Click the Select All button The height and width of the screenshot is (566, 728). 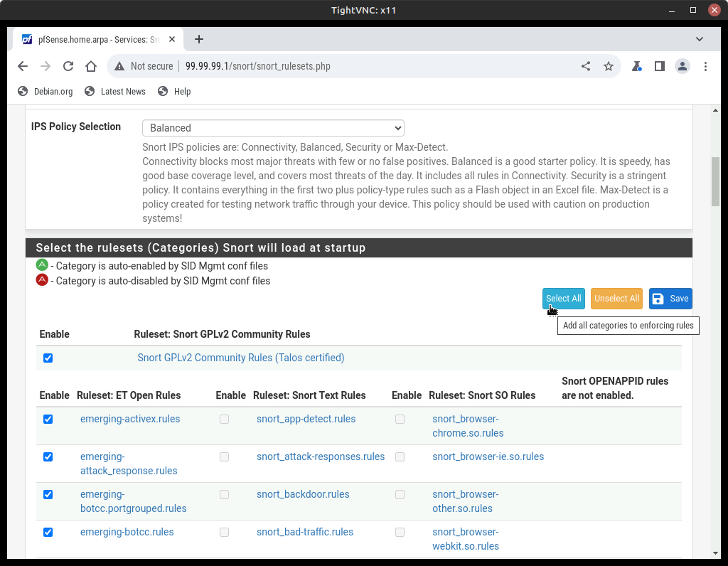click(563, 299)
